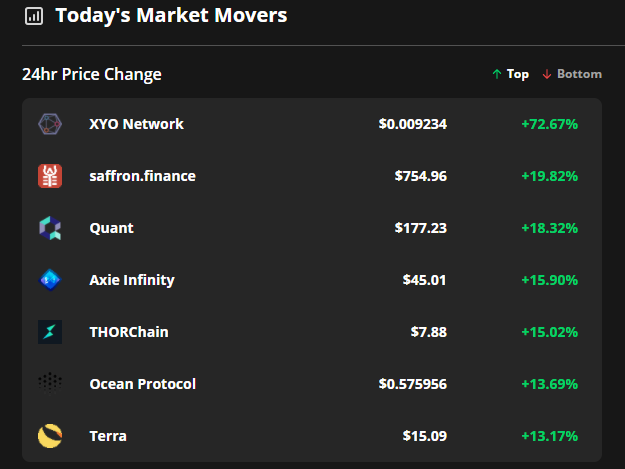625x469 pixels.
Task: Open the XYO Network coin name link
Action: point(136,124)
